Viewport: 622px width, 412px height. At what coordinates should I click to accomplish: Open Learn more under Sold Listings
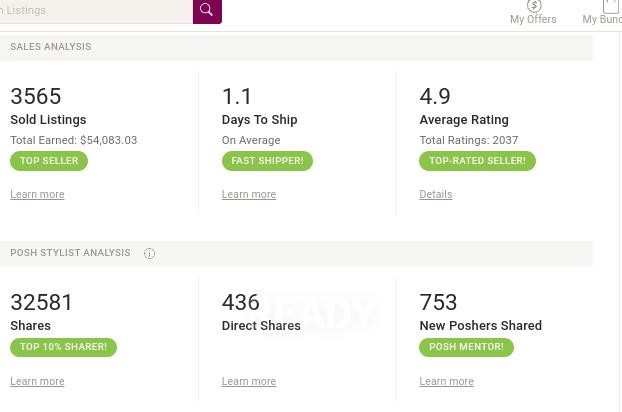(x=37, y=195)
